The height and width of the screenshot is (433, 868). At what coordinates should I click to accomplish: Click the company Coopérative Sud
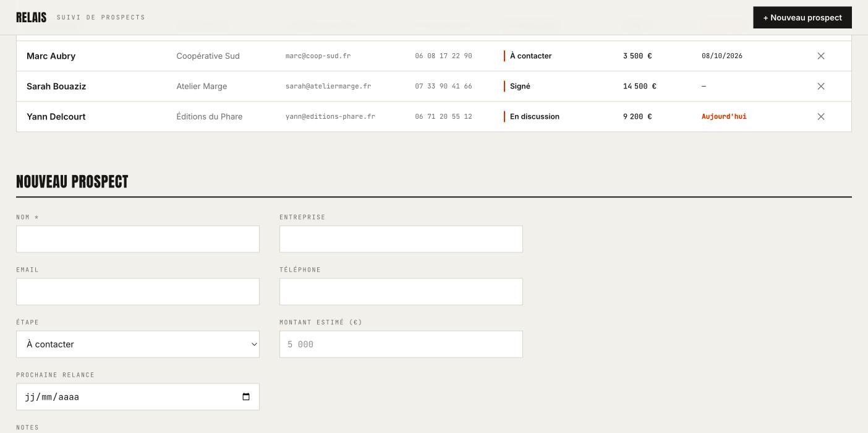[208, 56]
